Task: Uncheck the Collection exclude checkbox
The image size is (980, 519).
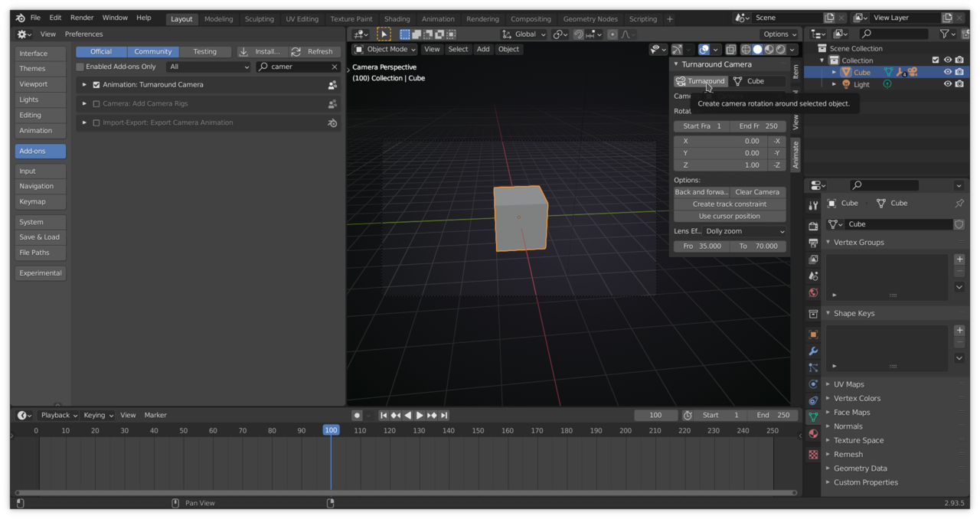Action: [936, 60]
